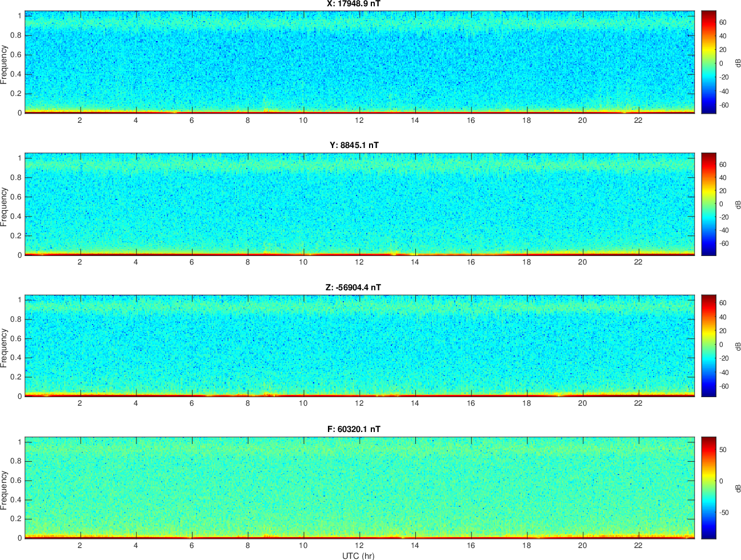The height and width of the screenshot is (560, 741).
Task: Click the "40" tick on the Y colorbar
Action: click(x=722, y=178)
